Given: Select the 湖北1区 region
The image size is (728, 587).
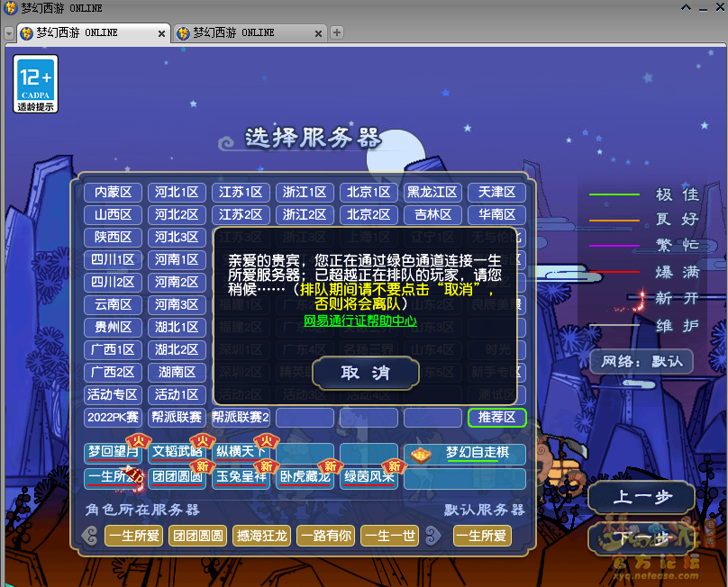Looking at the screenshot, I should pyautogui.click(x=177, y=327).
